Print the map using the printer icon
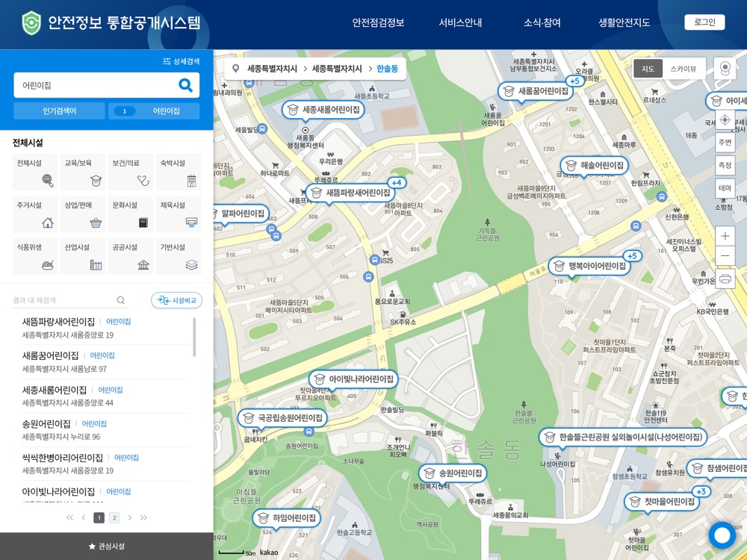The image size is (747, 560). pyautogui.click(x=725, y=279)
